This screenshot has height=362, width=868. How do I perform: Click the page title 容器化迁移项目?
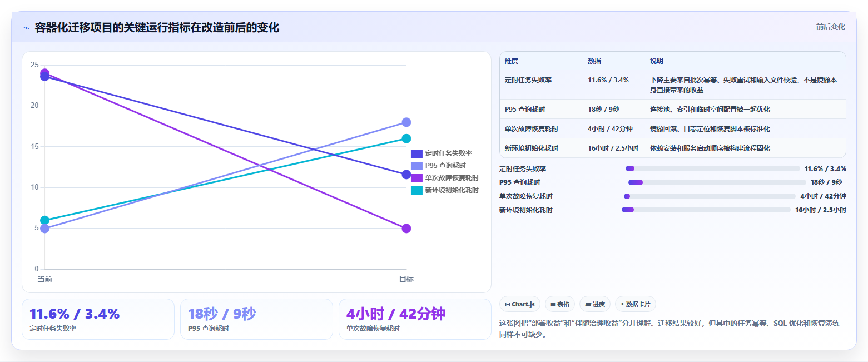coord(157,27)
